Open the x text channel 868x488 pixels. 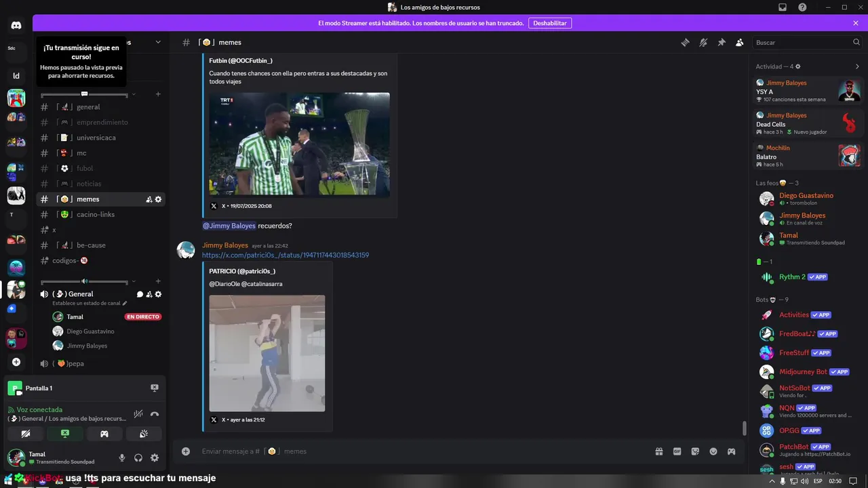pyautogui.click(x=100, y=230)
